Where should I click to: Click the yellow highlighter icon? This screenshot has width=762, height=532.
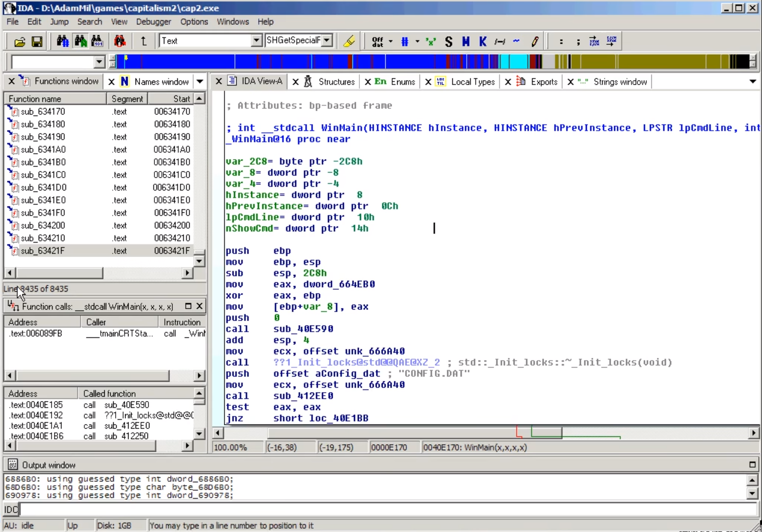pyautogui.click(x=349, y=41)
